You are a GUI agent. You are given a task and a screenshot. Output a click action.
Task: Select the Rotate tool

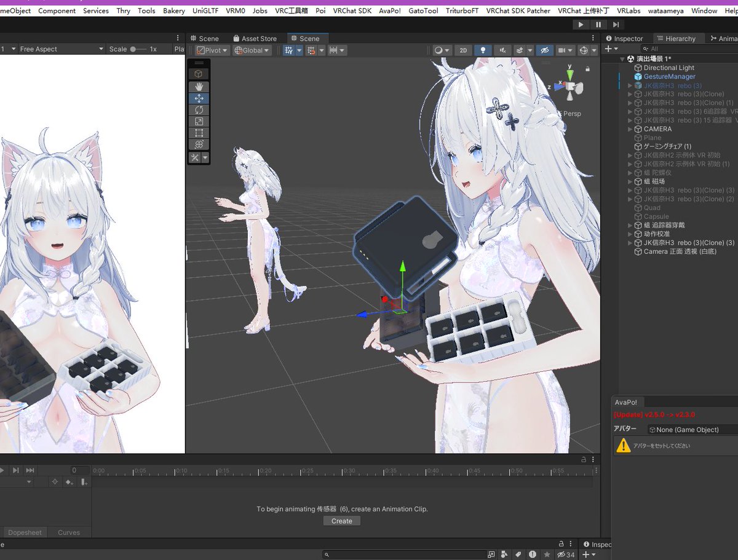tap(199, 110)
